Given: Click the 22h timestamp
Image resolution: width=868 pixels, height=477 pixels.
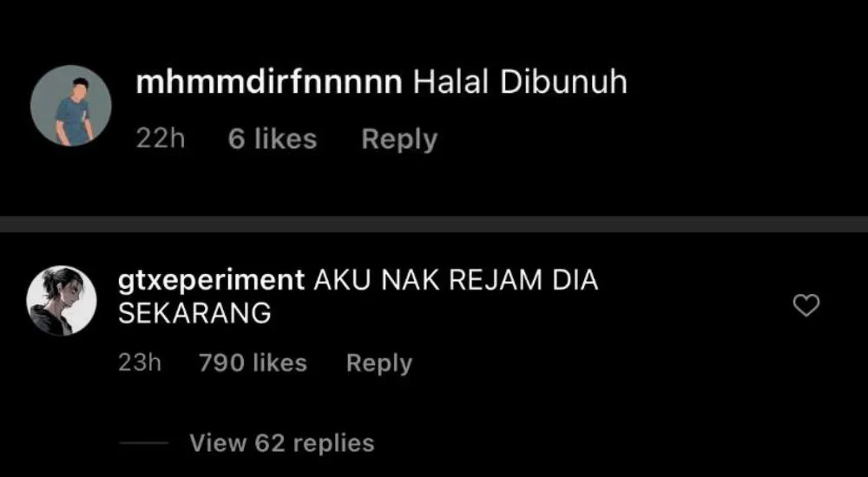Looking at the screenshot, I should coord(160,139).
